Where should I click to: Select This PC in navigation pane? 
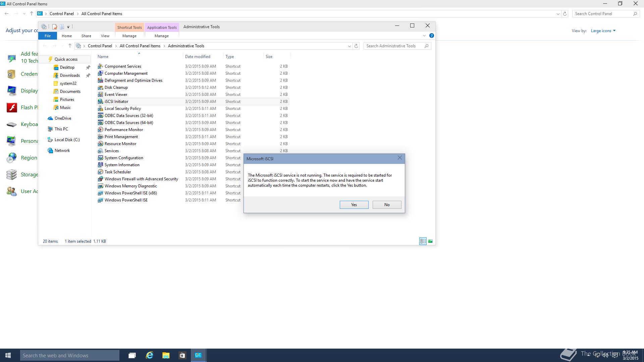pos(61,129)
